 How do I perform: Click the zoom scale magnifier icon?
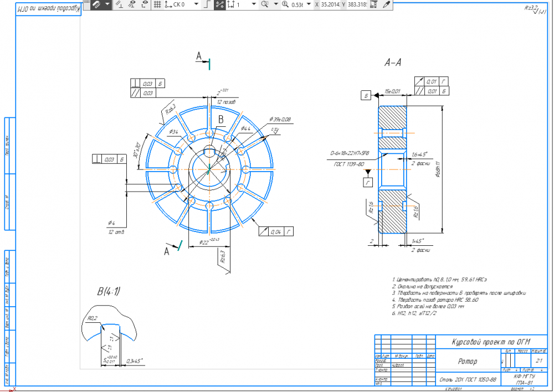point(285,4)
